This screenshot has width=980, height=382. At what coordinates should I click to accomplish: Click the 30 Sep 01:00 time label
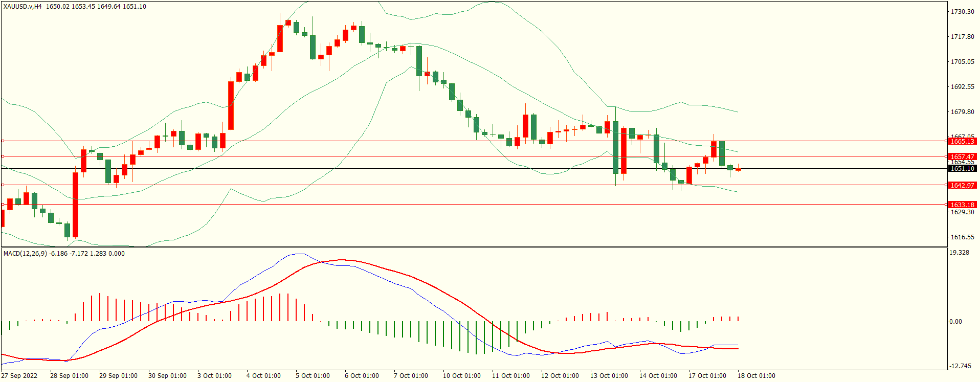[167, 375]
